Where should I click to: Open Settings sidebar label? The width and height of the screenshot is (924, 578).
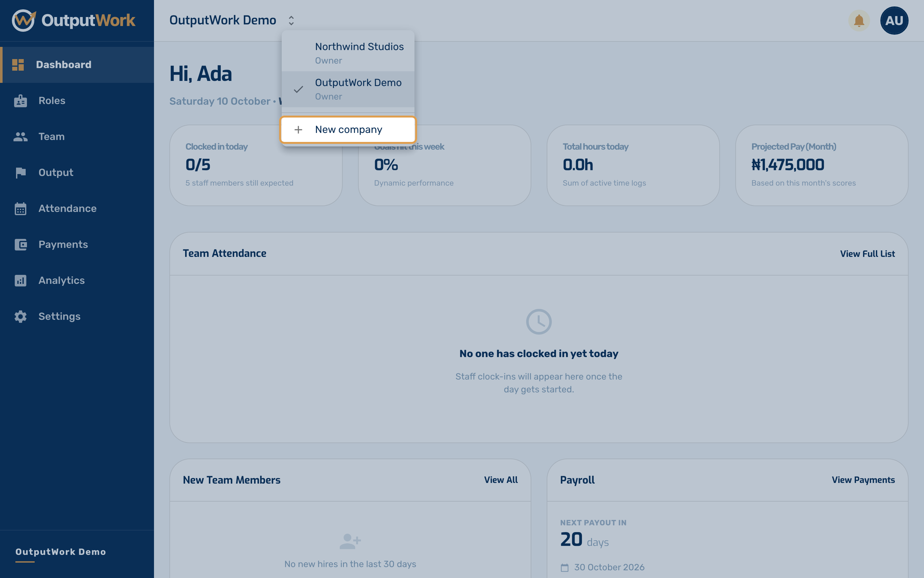60,317
